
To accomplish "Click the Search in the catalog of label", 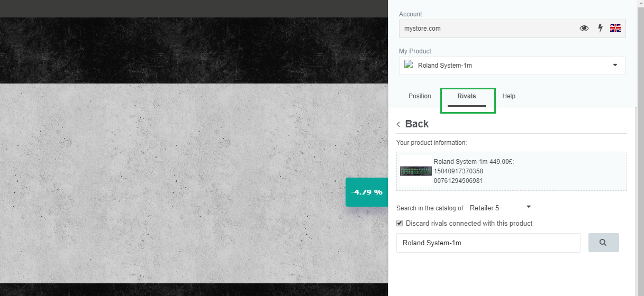I will [430, 208].
